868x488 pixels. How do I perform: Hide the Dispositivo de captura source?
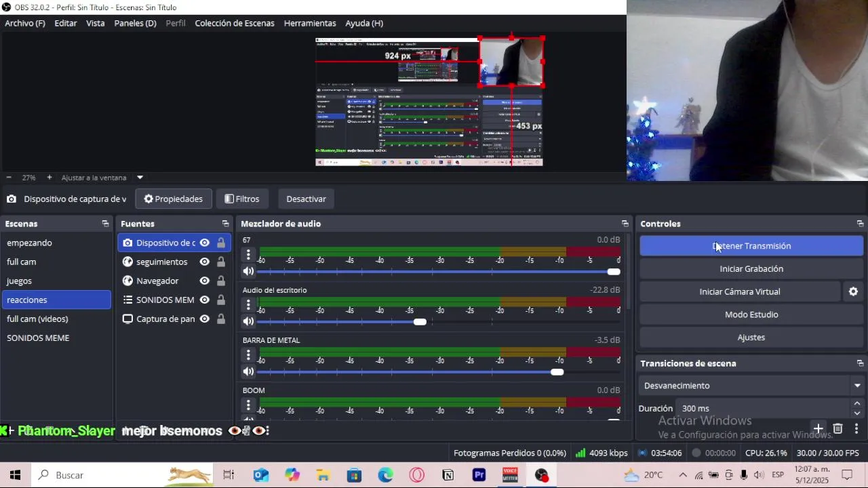(x=204, y=243)
